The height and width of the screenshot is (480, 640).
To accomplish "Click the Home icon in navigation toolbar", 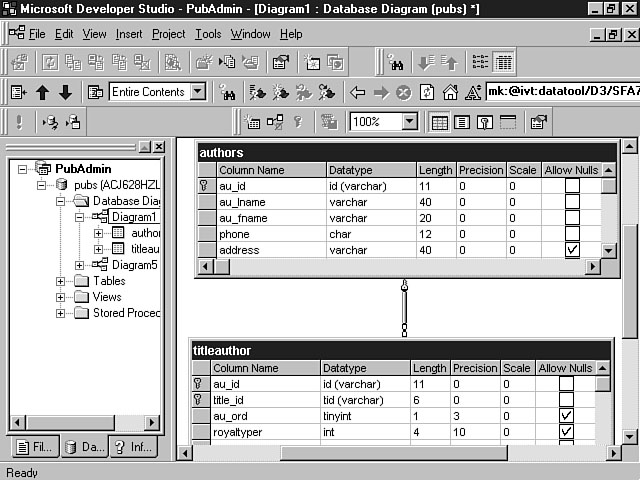I will point(450,92).
